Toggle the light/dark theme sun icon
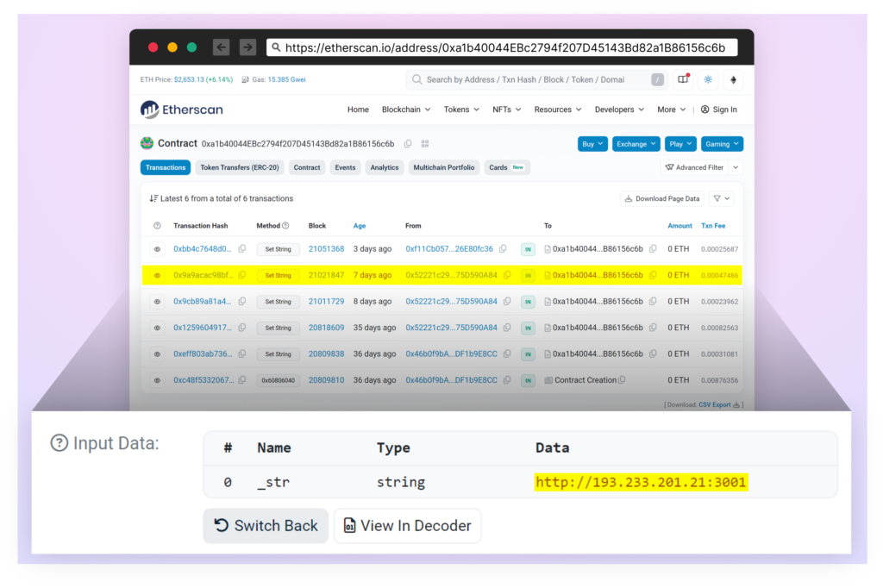 708,79
